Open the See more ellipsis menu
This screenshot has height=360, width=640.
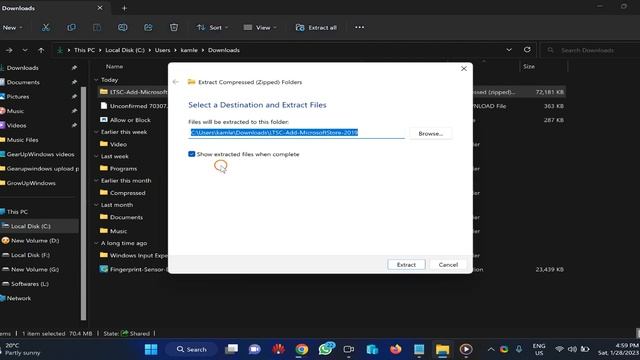click(359, 27)
